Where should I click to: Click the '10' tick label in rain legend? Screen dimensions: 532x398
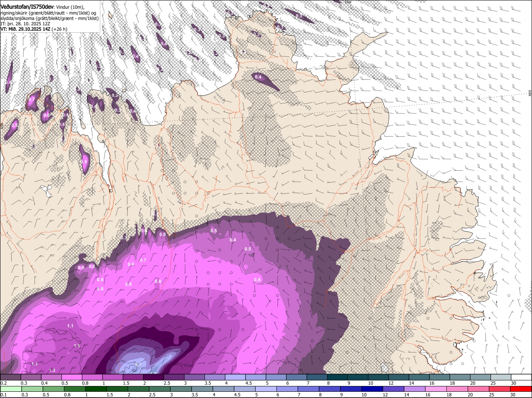(364, 395)
